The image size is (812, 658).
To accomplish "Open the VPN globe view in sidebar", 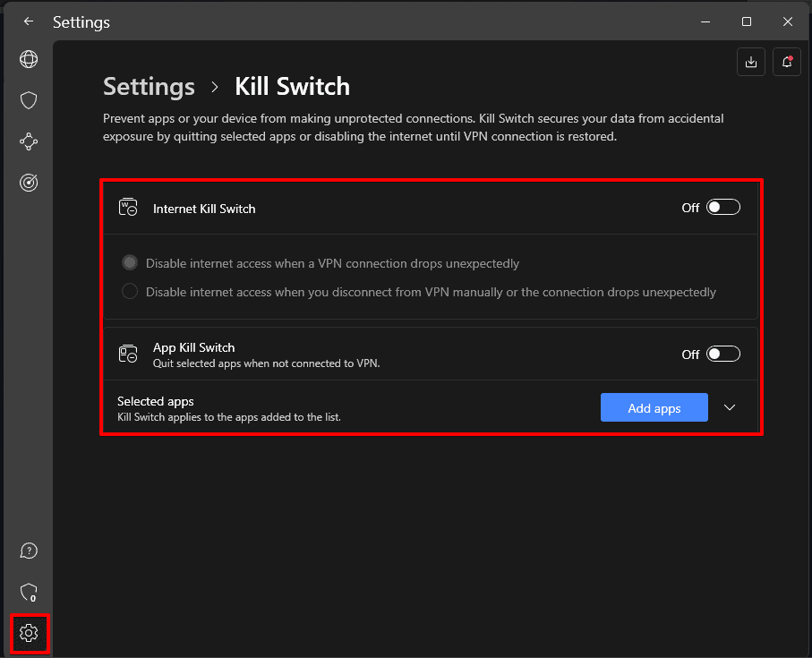I will pyautogui.click(x=29, y=59).
